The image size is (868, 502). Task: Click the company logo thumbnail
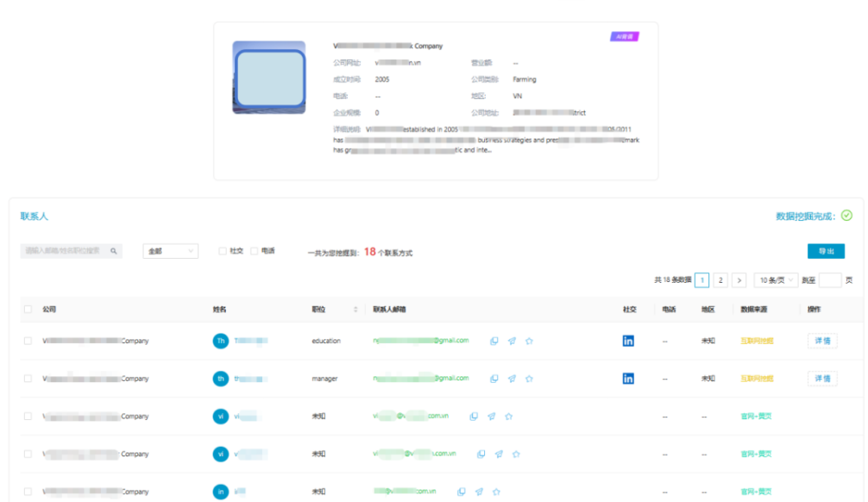268,78
